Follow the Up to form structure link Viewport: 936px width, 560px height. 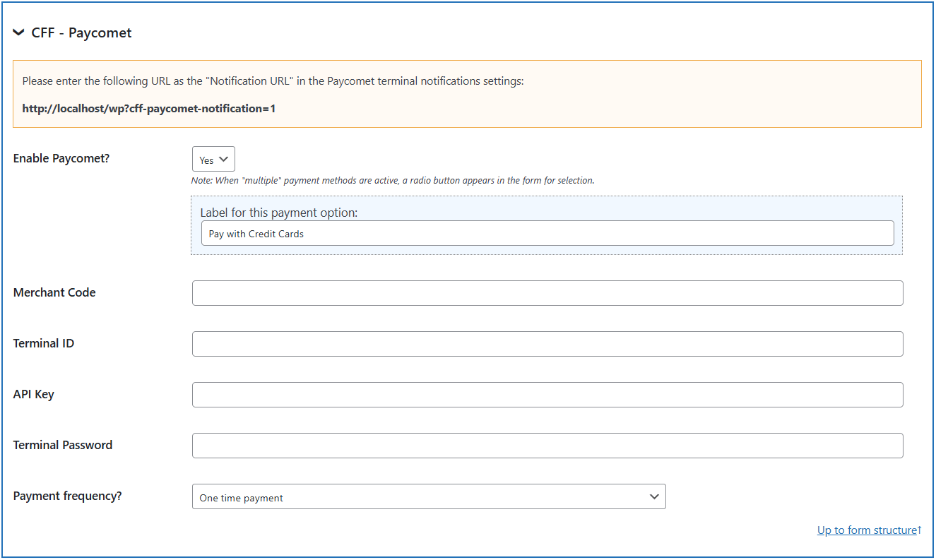click(x=868, y=530)
